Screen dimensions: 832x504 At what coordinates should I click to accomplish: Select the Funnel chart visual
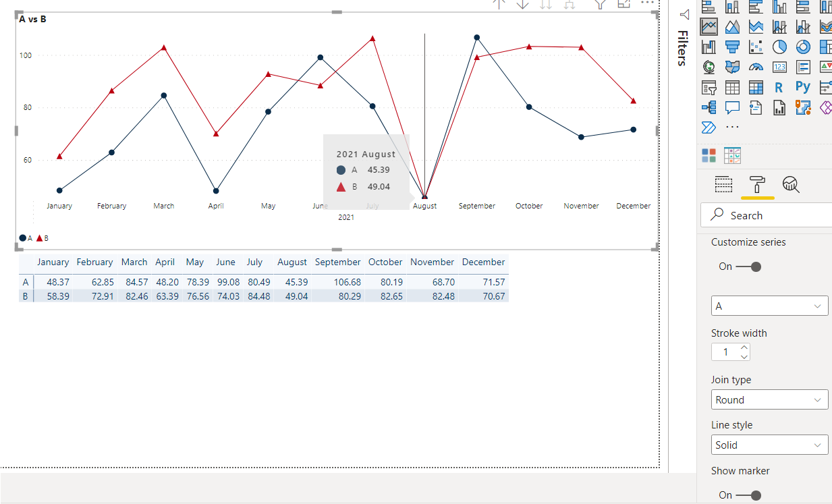(732, 47)
